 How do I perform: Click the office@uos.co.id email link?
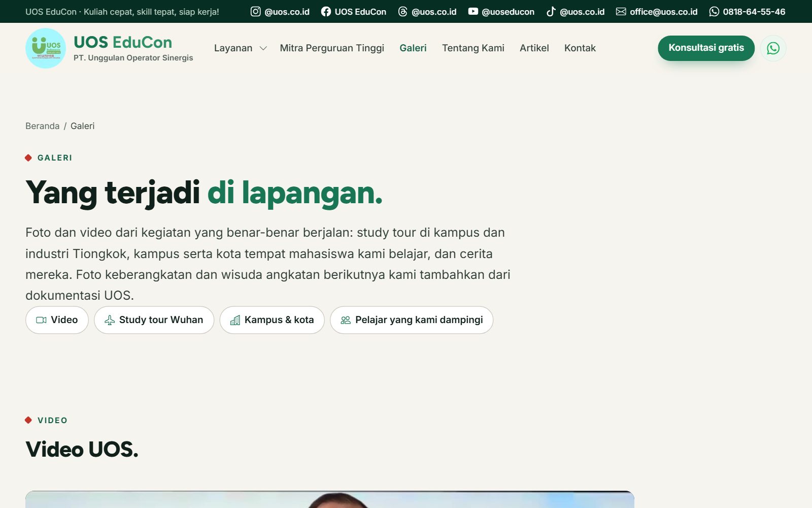point(663,12)
